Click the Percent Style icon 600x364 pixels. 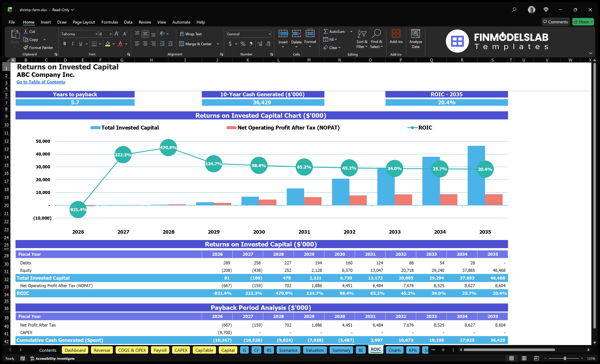click(x=243, y=44)
